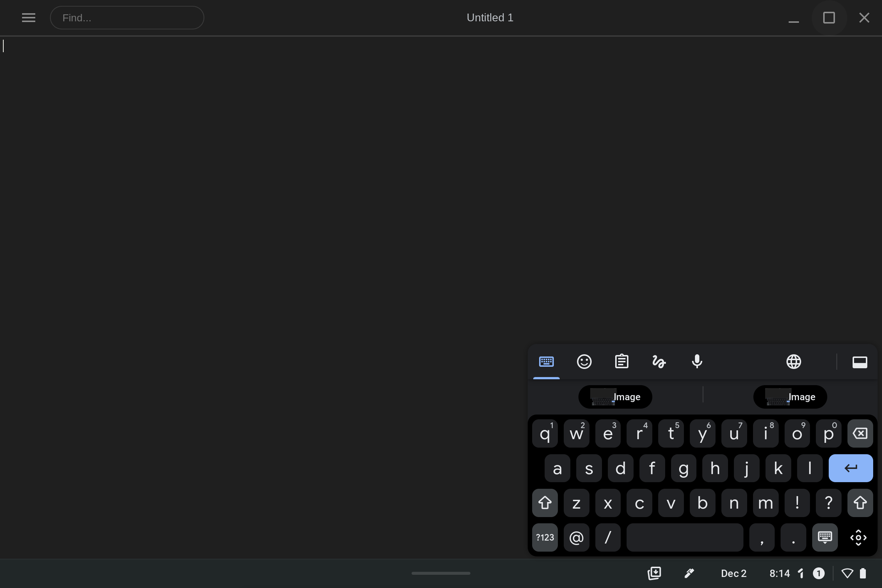Dock the floating keyboard

tap(860, 362)
